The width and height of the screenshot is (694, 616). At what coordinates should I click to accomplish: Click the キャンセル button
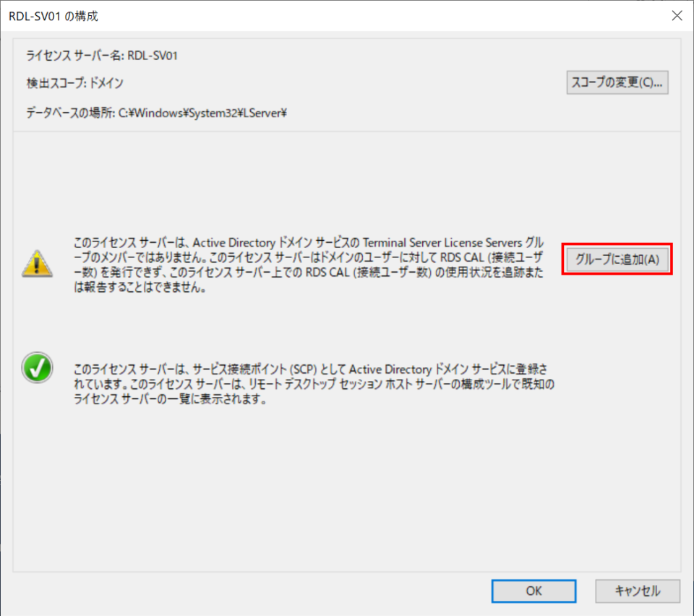[638, 591]
